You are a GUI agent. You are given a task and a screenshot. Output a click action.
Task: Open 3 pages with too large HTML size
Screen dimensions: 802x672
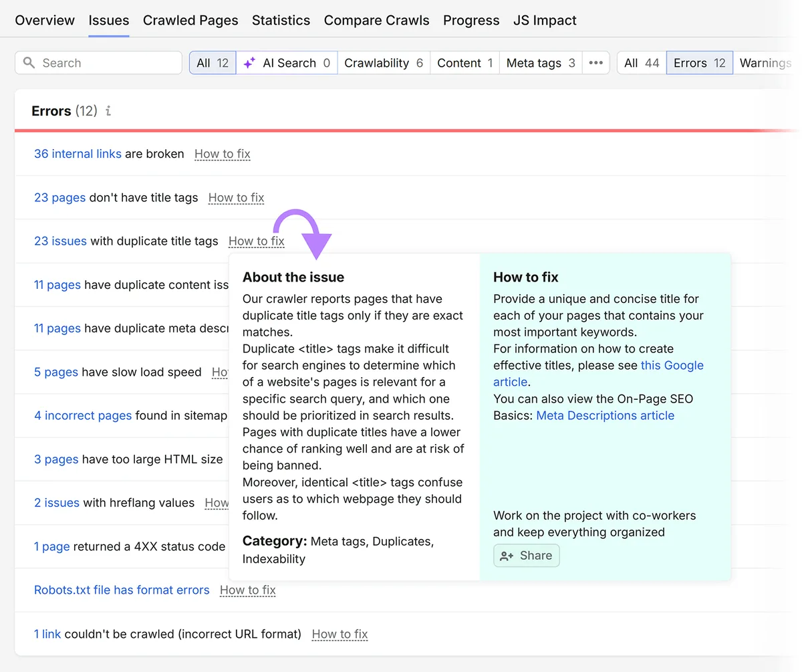[x=56, y=459]
